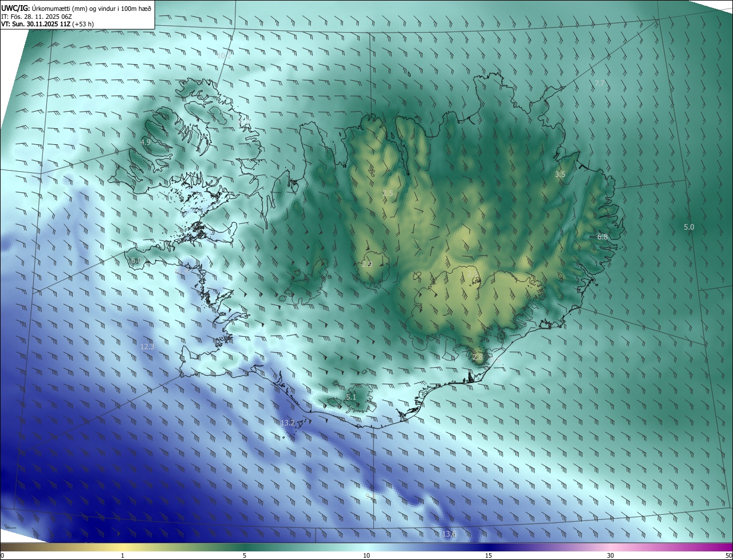Select the 5 tick on the colour scale
Image resolution: width=733 pixels, height=560 pixels.
[245, 555]
